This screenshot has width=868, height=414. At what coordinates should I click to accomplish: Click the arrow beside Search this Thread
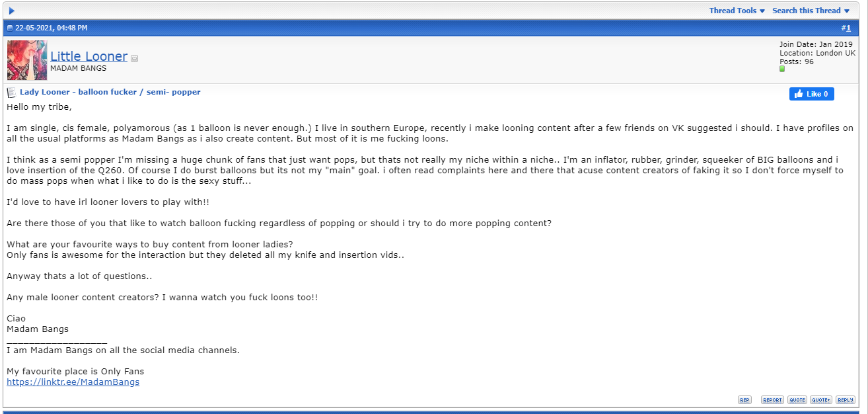[847, 11]
